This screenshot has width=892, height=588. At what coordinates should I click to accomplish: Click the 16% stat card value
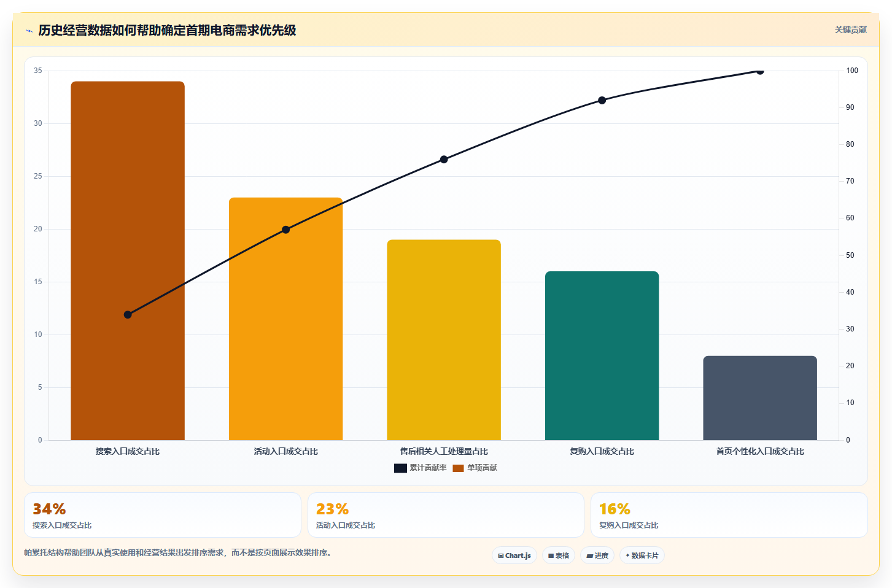tap(615, 509)
